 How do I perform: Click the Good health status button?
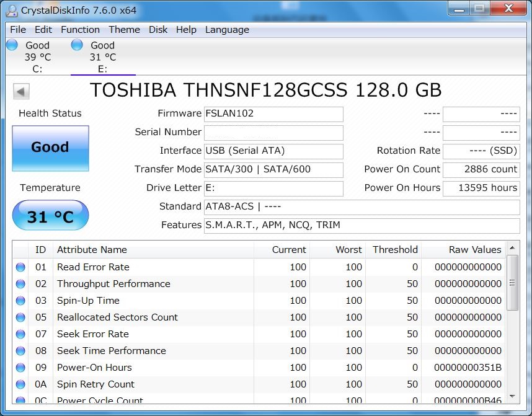pyautogui.click(x=51, y=148)
